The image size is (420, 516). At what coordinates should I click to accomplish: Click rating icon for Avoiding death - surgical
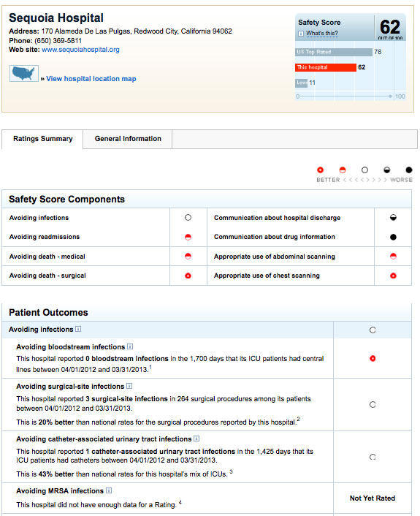tap(188, 276)
